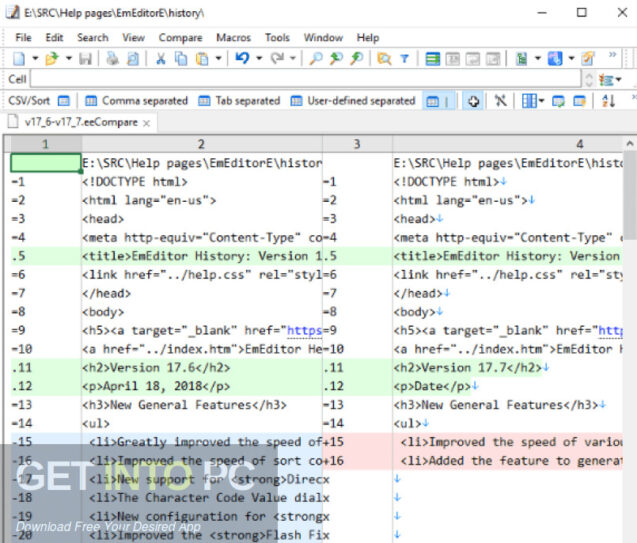
Task: Open the Redo history dropdown
Action: tap(292, 58)
